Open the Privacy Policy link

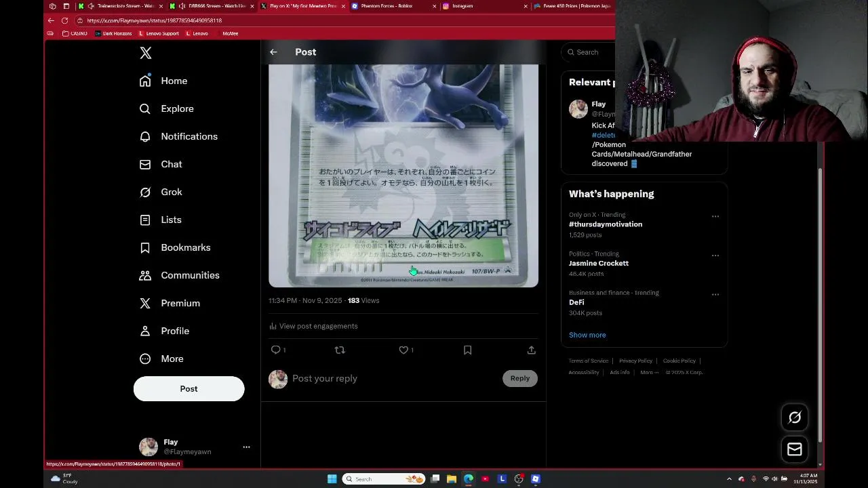(x=635, y=361)
